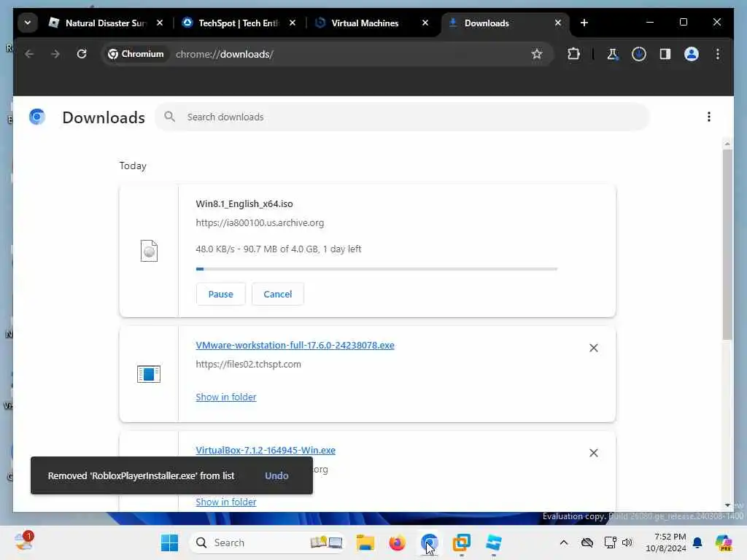Click the downloads page scrollbar thumb
The image size is (747, 560).
coord(727,244)
